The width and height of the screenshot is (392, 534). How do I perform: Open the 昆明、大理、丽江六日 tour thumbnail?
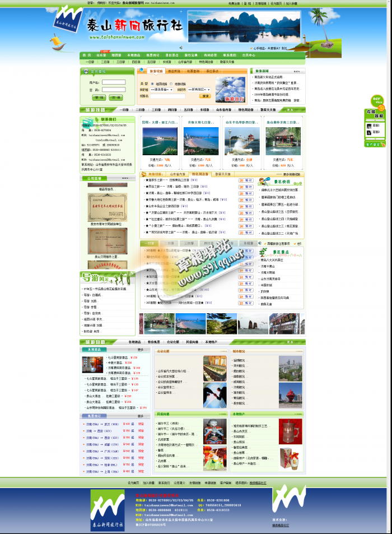[x=160, y=141]
